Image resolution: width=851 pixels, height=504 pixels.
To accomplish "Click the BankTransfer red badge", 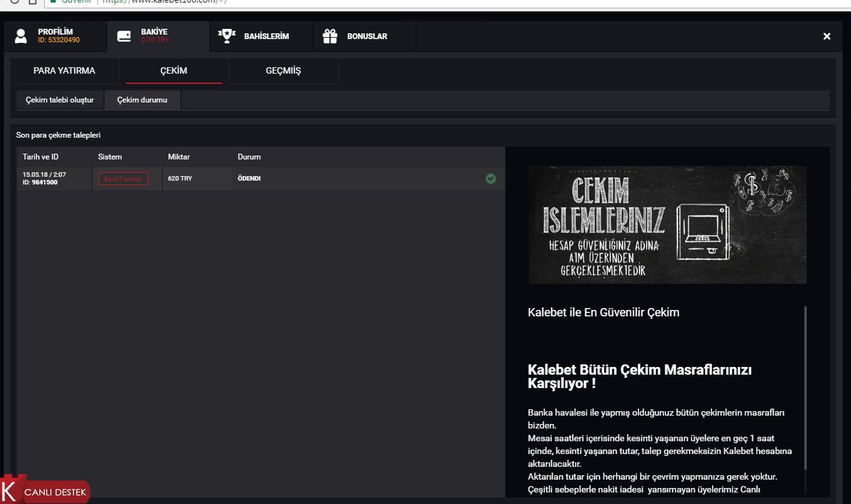I will click(123, 179).
